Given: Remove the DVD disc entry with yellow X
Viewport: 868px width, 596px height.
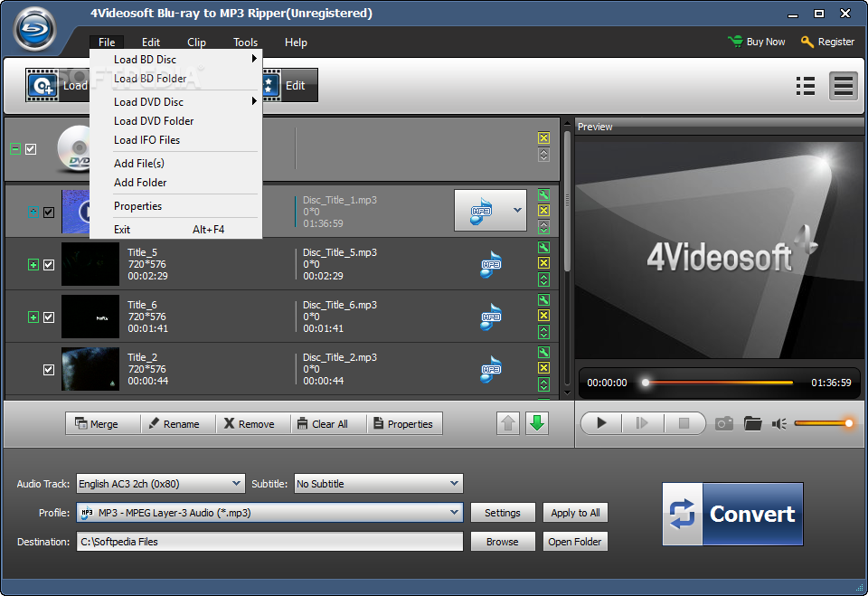Looking at the screenshot, I should pos(543,138).
